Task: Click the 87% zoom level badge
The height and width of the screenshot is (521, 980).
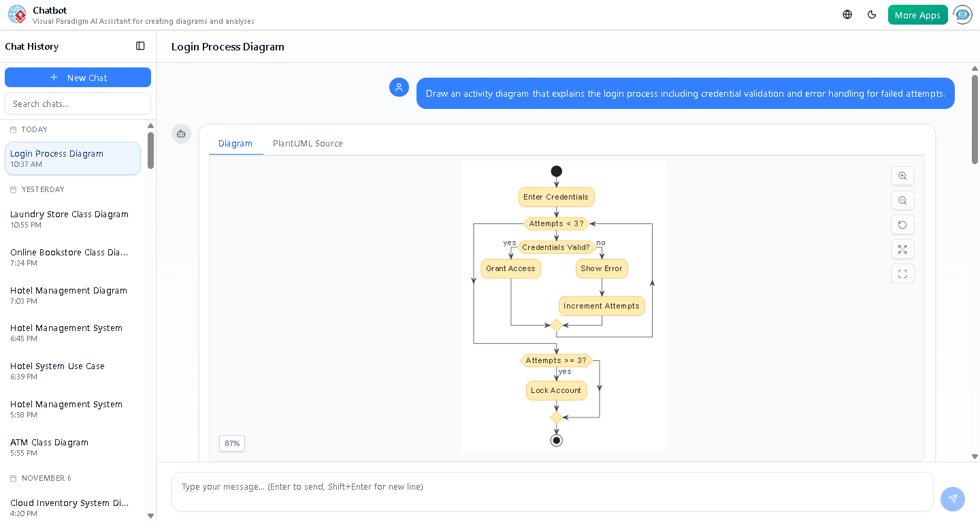Action: tap(231, 443)
